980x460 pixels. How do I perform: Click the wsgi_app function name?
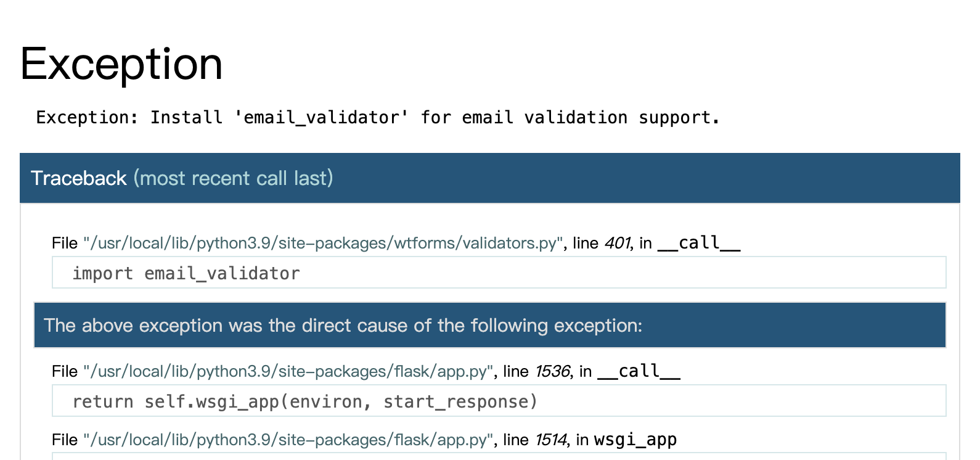point(635,440)
